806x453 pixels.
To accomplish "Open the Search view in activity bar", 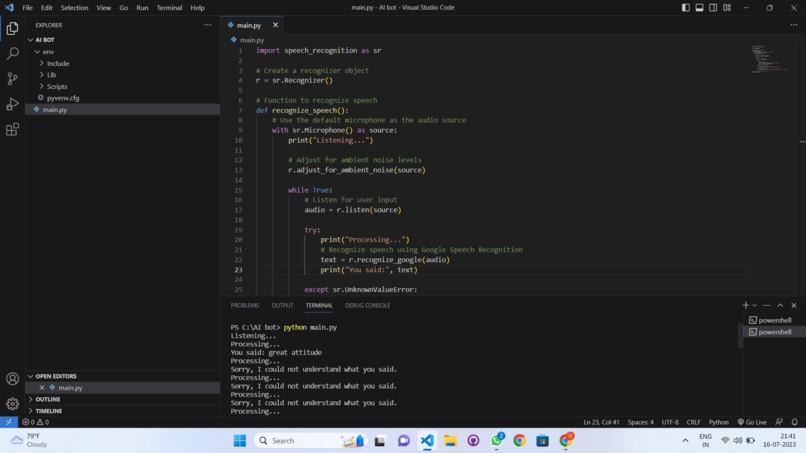I will tap(12, 53).
